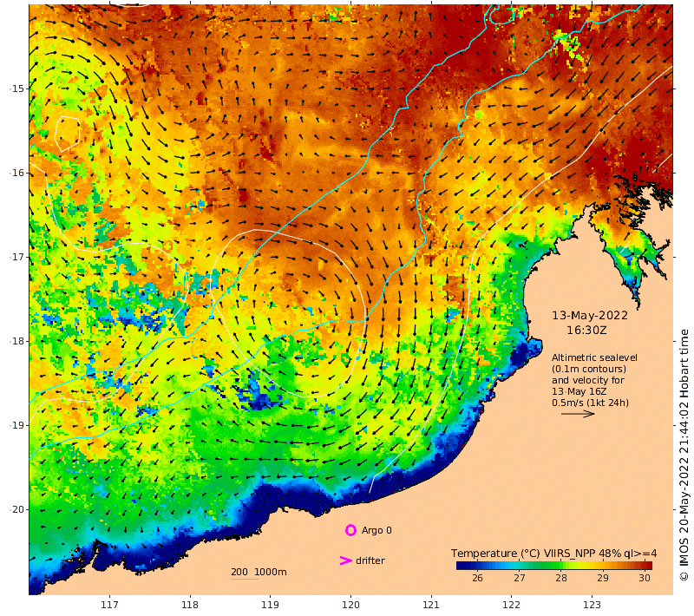The width and height of the screenshot is (694, 616).
Task: Click the 'Argo 0' legend label
Action: click(x=376, y=530)
